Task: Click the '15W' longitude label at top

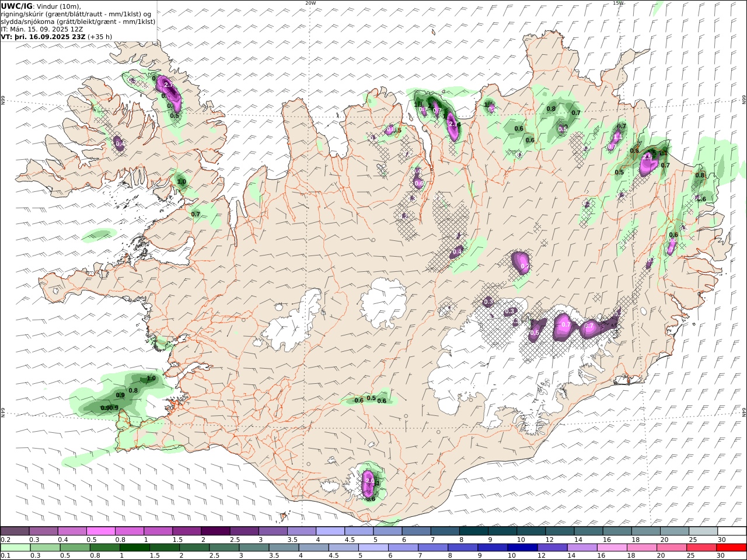Action: tap(618, 3)
